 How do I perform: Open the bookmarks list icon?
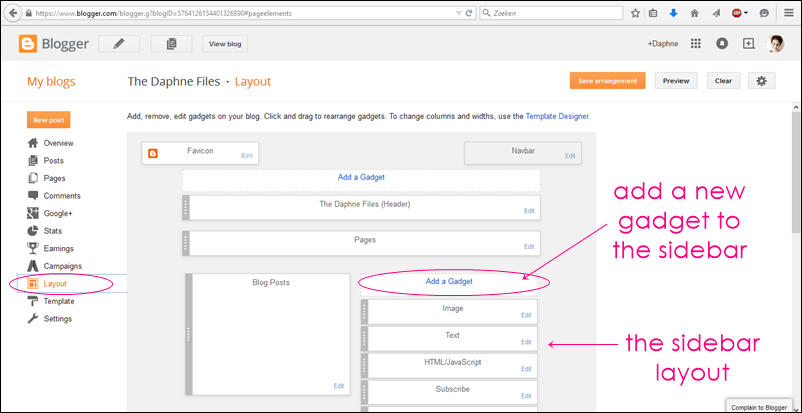coord(653,14)
